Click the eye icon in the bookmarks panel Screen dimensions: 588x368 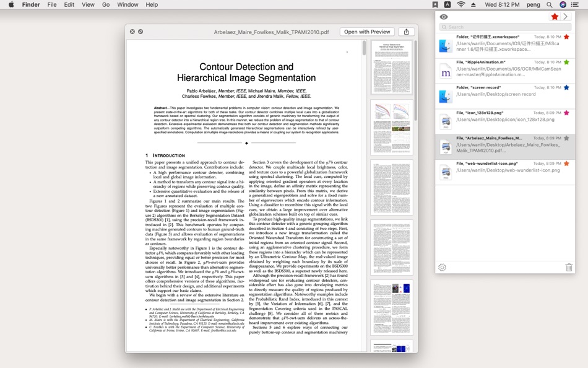coord(444,17)
